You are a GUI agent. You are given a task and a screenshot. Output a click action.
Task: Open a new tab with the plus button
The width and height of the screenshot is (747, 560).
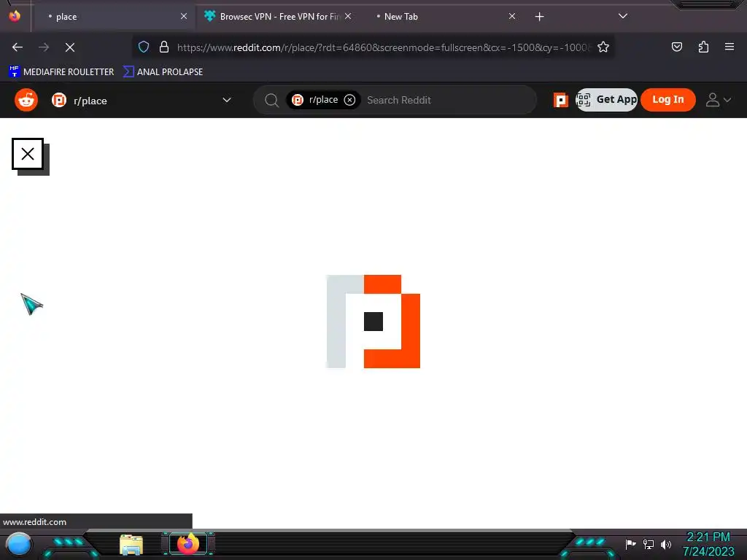pyautogui.click(x=539, y=17)
